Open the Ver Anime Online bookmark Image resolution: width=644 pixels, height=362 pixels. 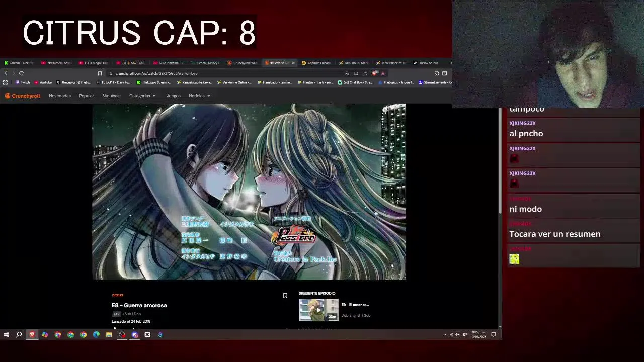coord(235,82)
